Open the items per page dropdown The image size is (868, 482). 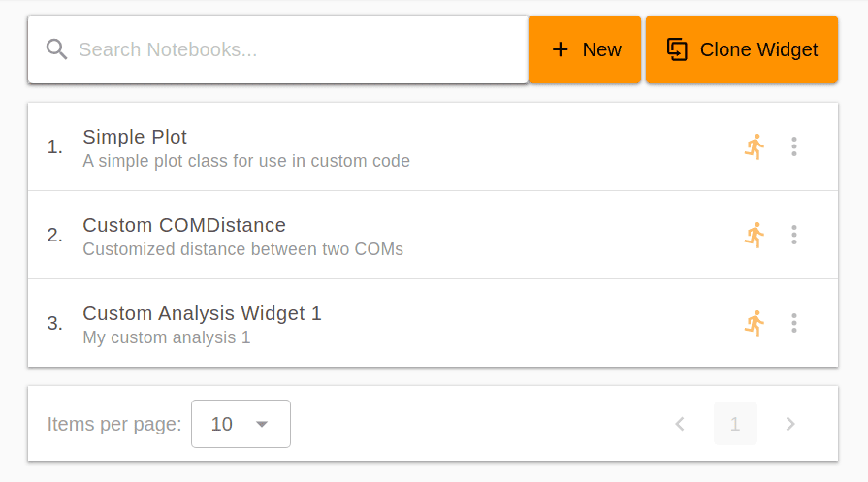click(241, 424)
